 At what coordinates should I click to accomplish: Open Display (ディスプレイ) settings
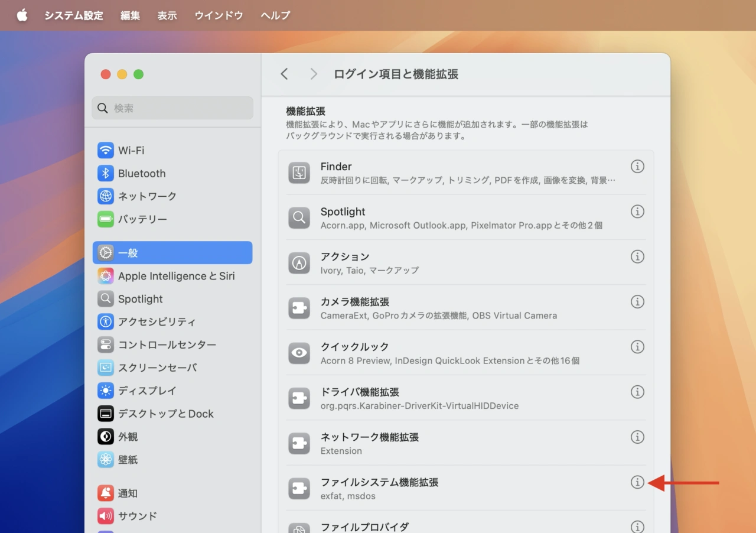click(146, 391)
